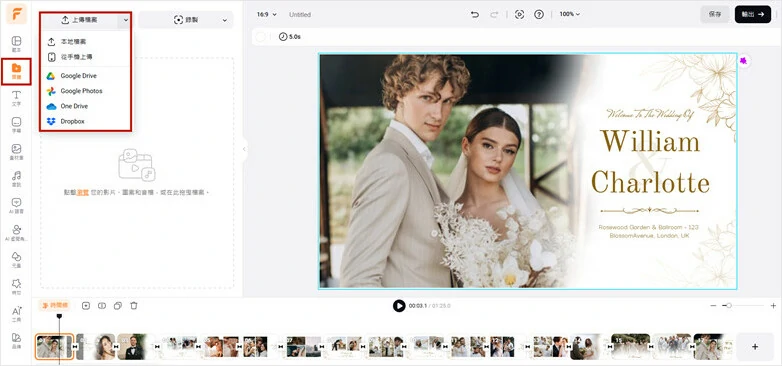Screen dimensions: 782x366
Task: Click the black Export button
Action: (x=753, y=14)
